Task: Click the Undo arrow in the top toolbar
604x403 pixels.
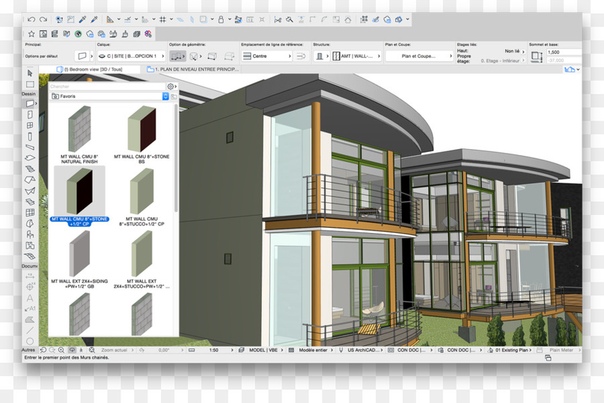Action: (31, 19)
